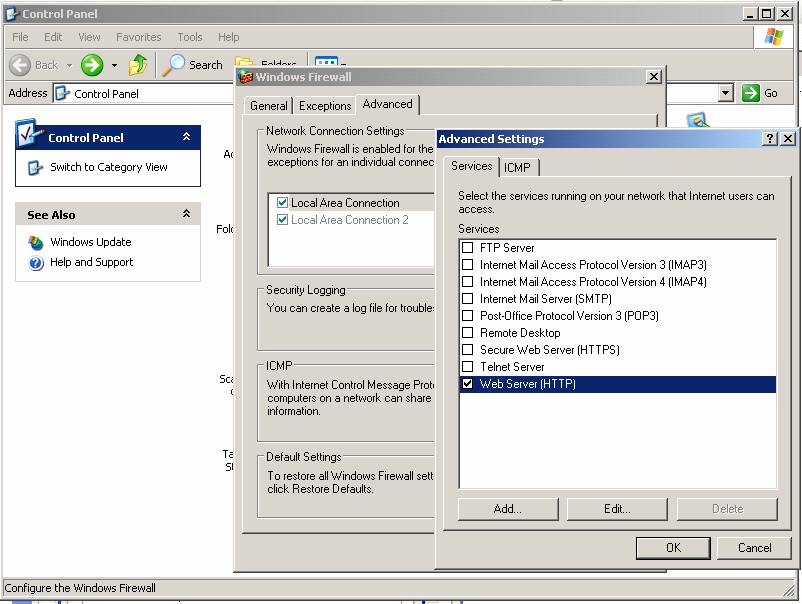Open the File menu
The width and height of the screenshot is (802, 604).
coord(20,37)
